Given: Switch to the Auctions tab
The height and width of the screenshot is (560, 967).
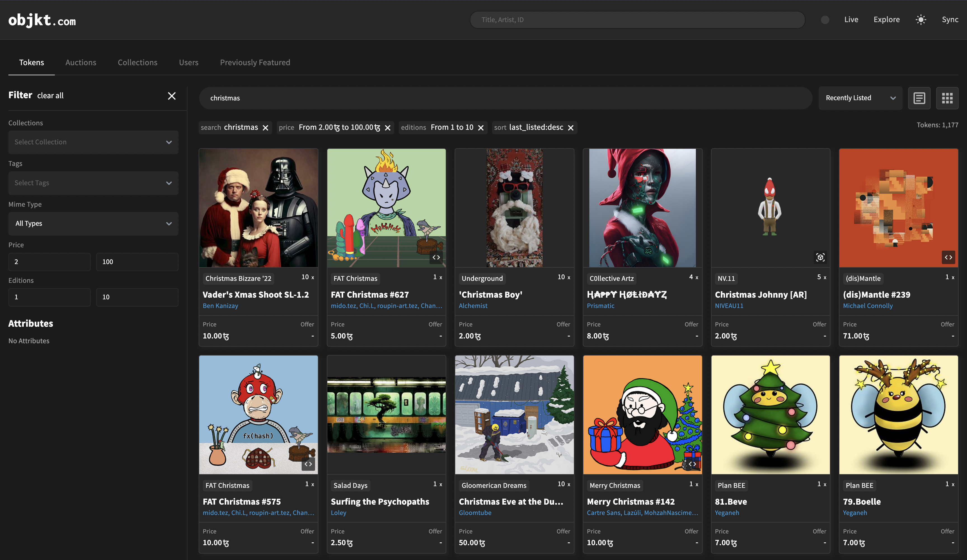Looking at the screenshot, I should click(x=81, y=62).
